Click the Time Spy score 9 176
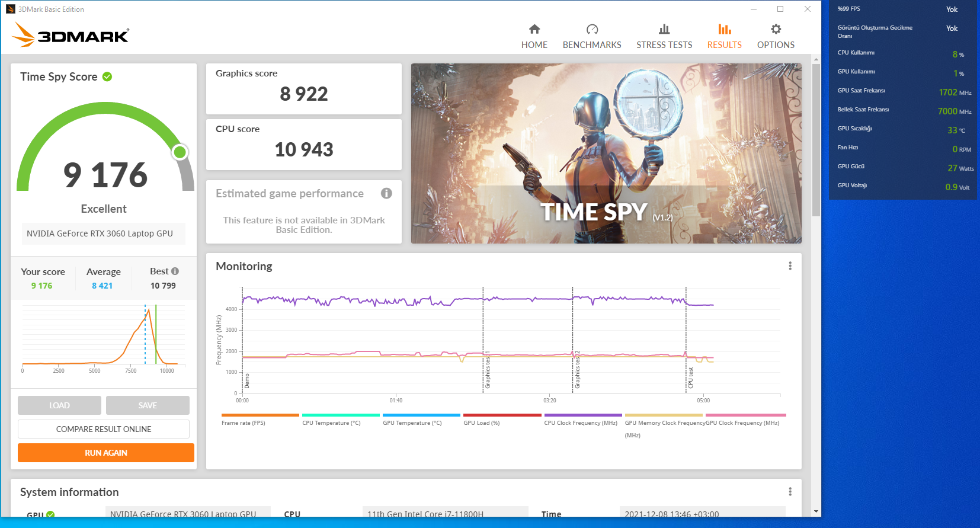This screenshot has height=528, width=980. [x=105, y=175]
